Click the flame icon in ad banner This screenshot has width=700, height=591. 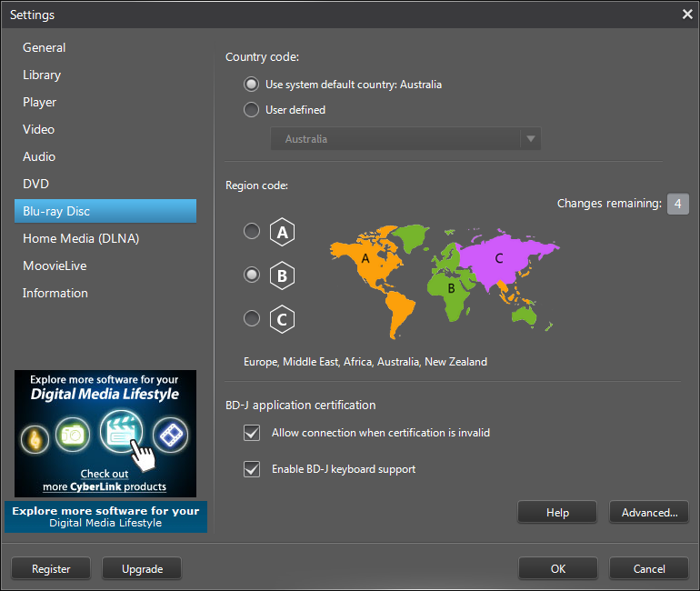click(35, 439)
